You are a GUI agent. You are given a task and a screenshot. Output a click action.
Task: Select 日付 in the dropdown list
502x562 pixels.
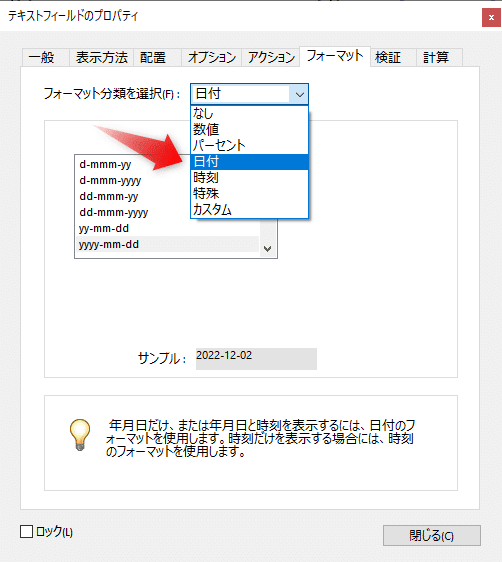point(249,162)
